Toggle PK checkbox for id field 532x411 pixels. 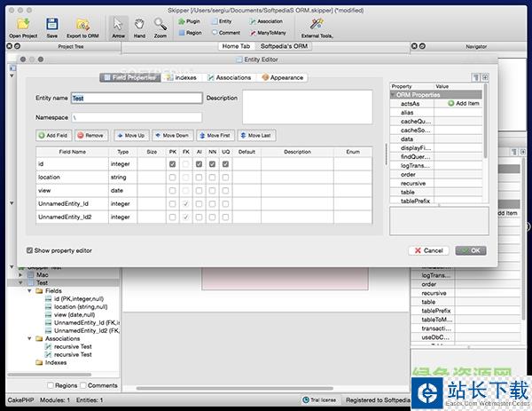point(172,164)
